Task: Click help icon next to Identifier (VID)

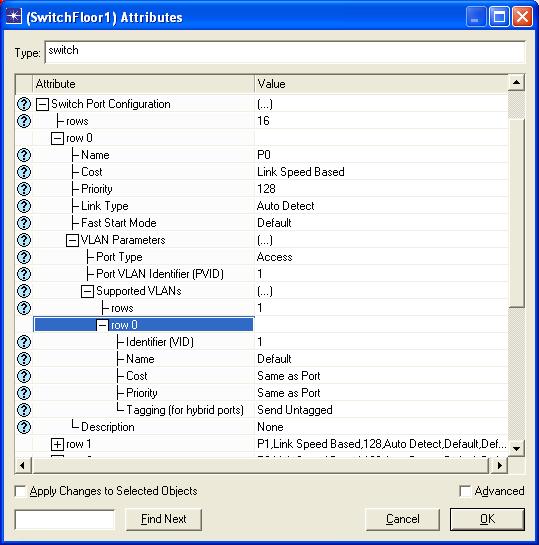Action: (24, 342)
